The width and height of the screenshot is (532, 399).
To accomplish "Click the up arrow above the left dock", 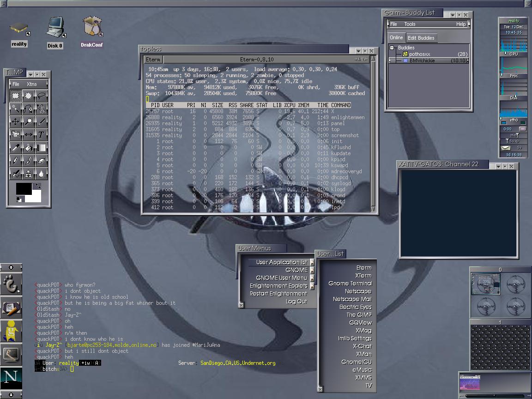I will pos(11,267).
